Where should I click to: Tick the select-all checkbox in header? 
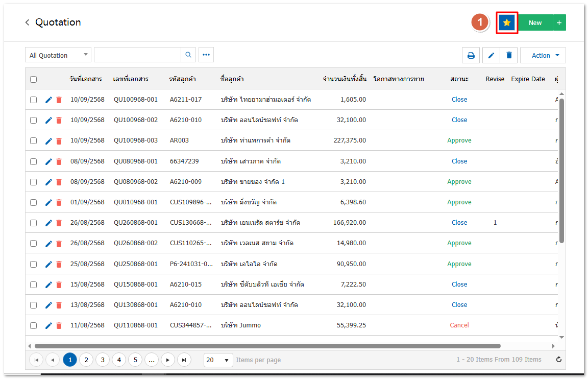tap(34, 79)
